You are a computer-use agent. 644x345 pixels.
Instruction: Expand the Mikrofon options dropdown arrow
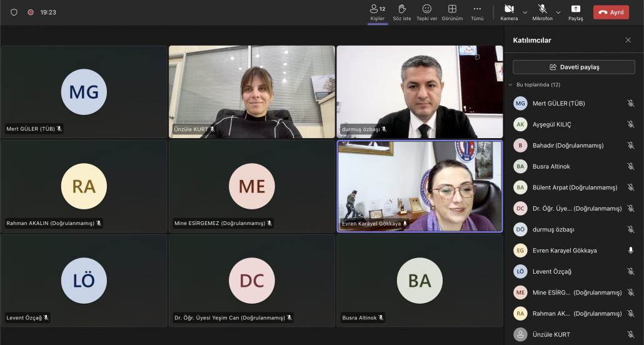coord(558,12)
